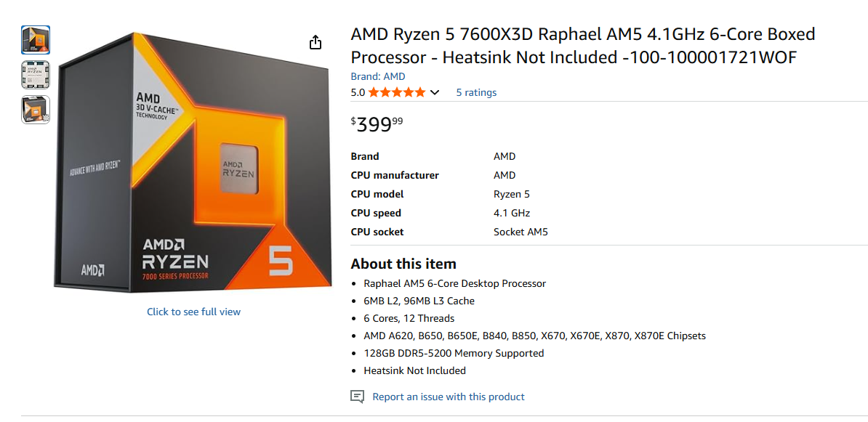868x422 pixels.
Task: Expand the ratings breakdown chevron
Action: click(x=435, y=92)
